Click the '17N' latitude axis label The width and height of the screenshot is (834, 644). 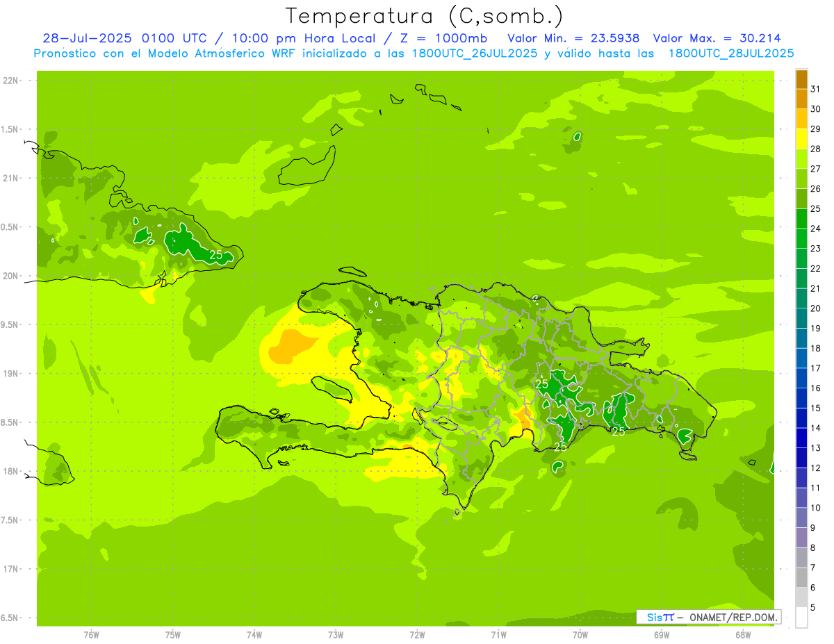[x=12, y=569]
